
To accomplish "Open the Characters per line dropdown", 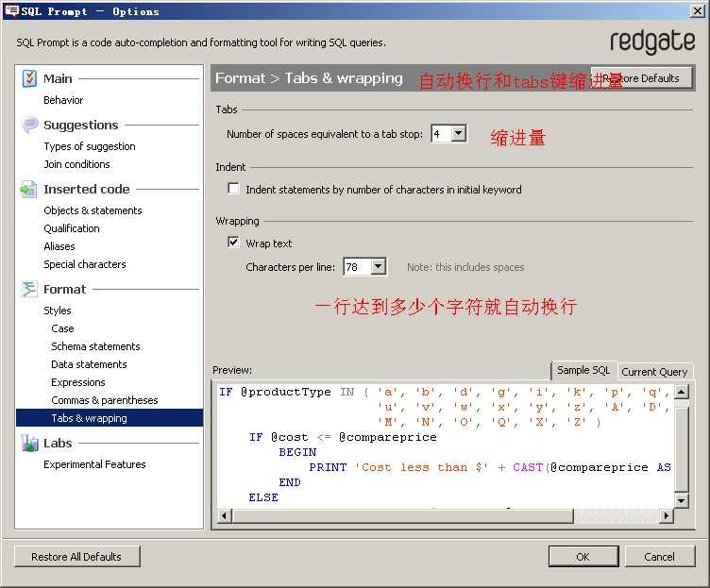I will tap(378, 266).
